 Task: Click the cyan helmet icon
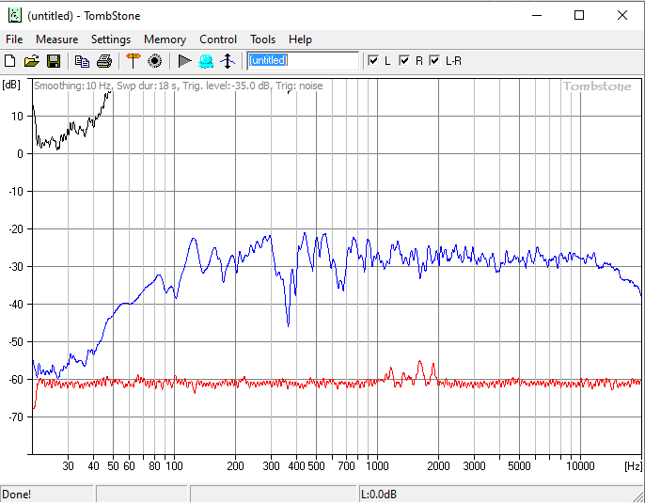click(x=206, y=61)
